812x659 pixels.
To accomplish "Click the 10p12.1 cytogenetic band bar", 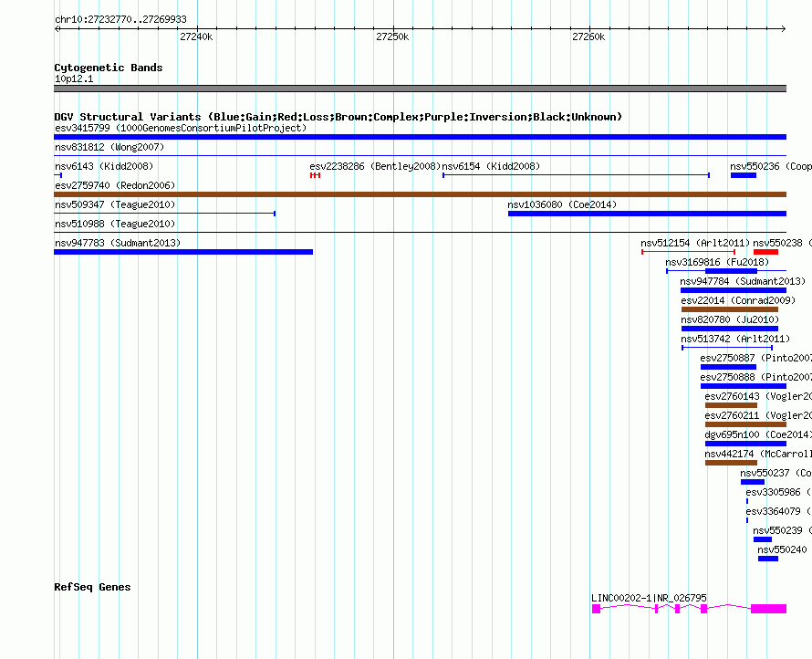I will [420, 89].
